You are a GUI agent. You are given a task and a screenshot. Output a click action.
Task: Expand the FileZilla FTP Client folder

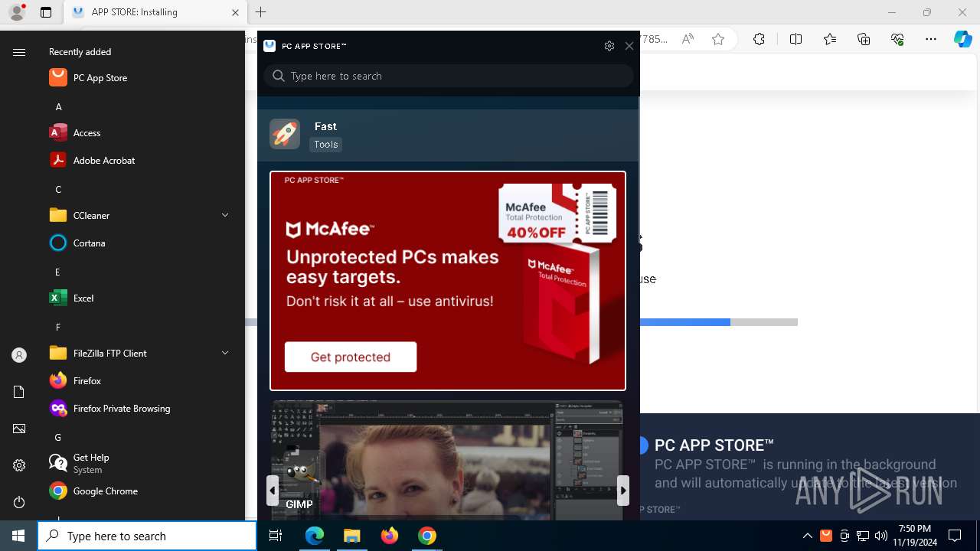coord(225,353)
